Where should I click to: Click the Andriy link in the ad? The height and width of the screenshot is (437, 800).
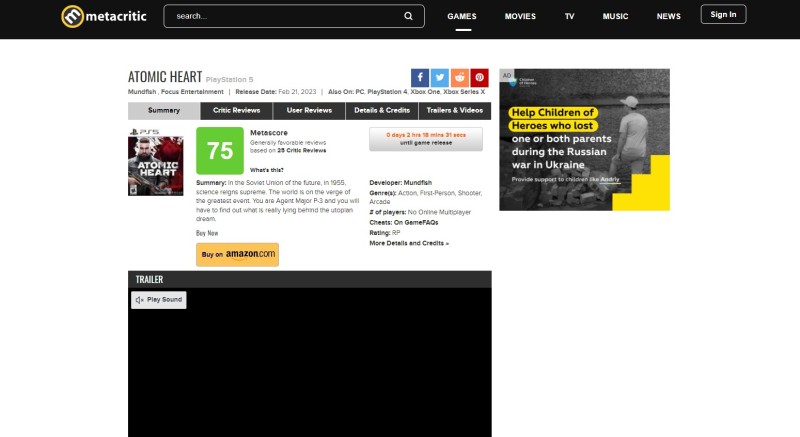point(610,179)
